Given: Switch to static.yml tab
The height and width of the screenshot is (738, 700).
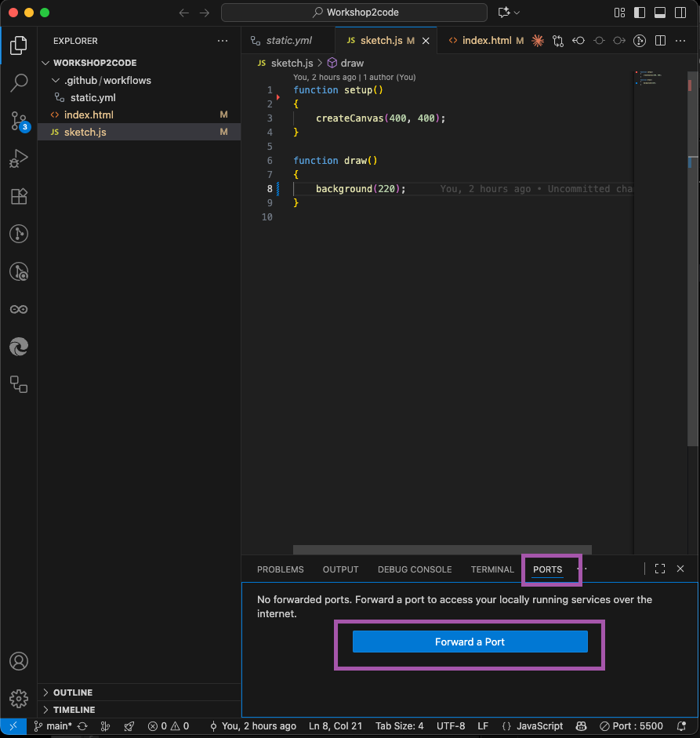Looking at the screenshot, I should click(288, 41).
